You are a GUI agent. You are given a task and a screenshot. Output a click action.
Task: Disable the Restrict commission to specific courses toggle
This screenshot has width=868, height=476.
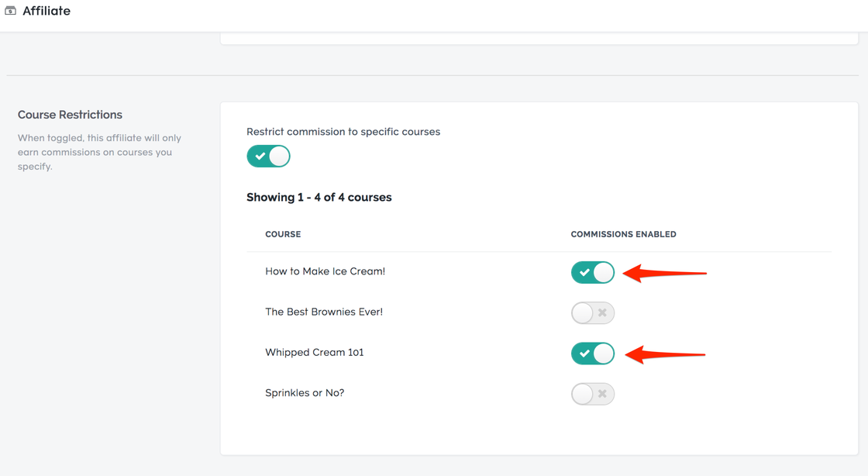(x=268, y=157)
